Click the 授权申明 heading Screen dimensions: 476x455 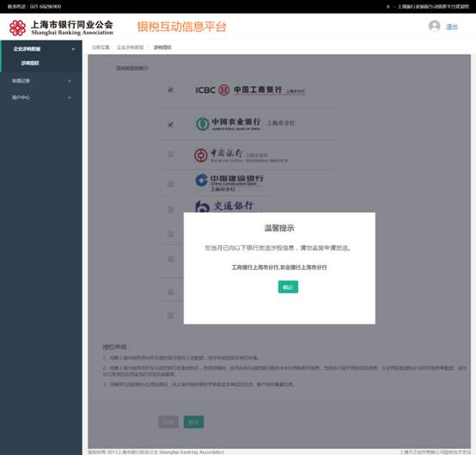117,347
